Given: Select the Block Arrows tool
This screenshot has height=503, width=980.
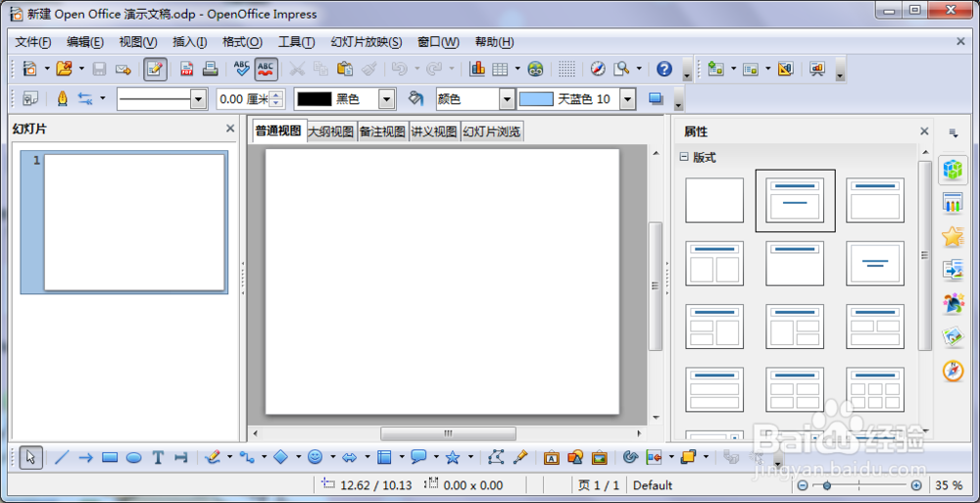Looking at the screenshot, I should click(350, 457).
